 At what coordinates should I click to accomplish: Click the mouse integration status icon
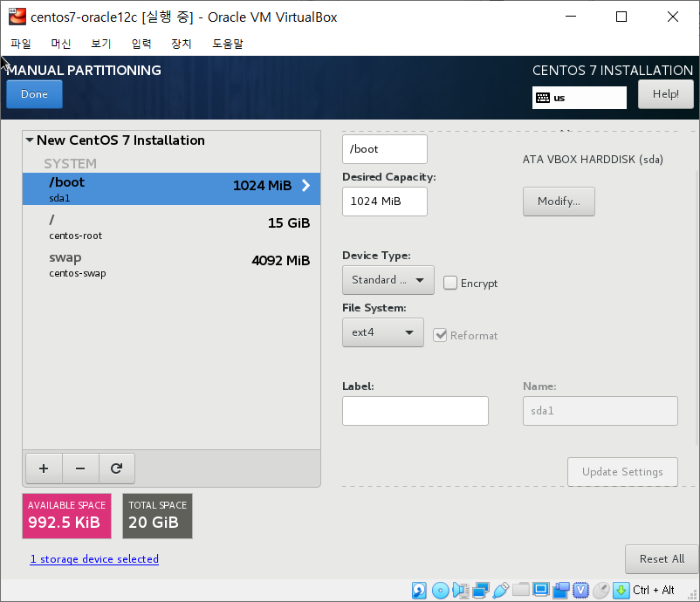click(601, 590)
